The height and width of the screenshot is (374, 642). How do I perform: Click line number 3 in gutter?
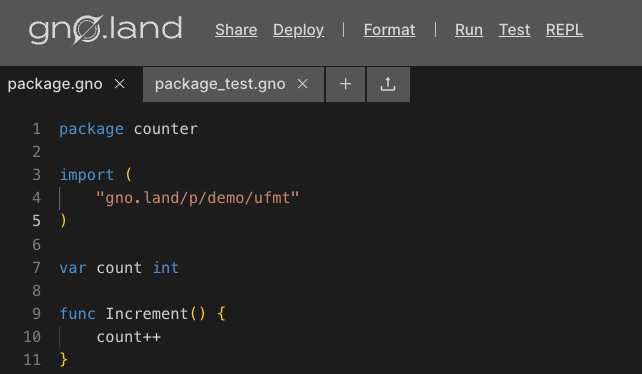tap(36, 175)
